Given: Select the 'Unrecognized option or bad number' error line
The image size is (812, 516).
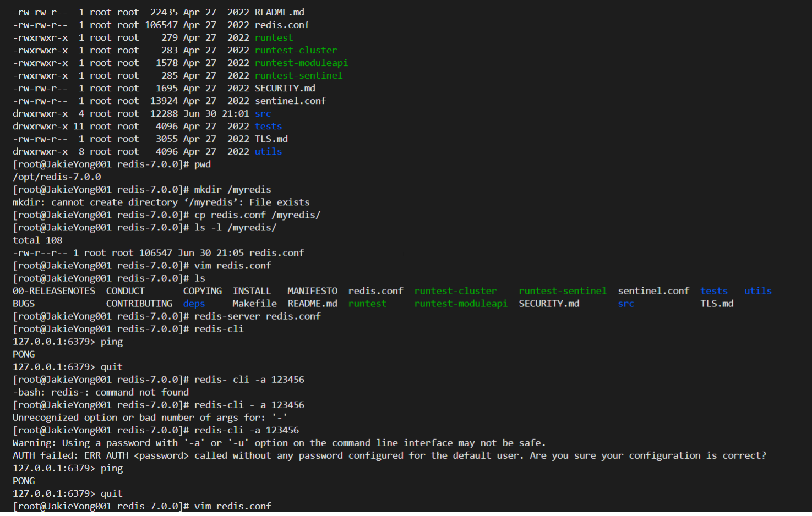Looking at the screenshot, I should point(150,417).
